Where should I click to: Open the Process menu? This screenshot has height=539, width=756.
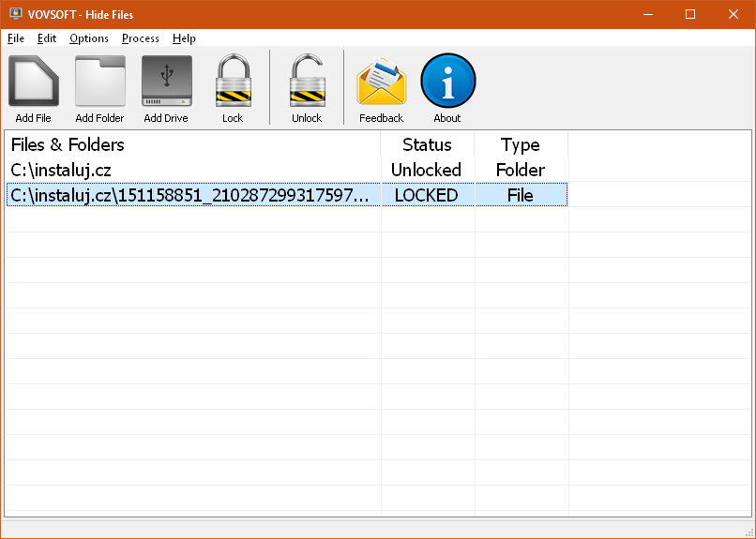(x=141, y=38)
